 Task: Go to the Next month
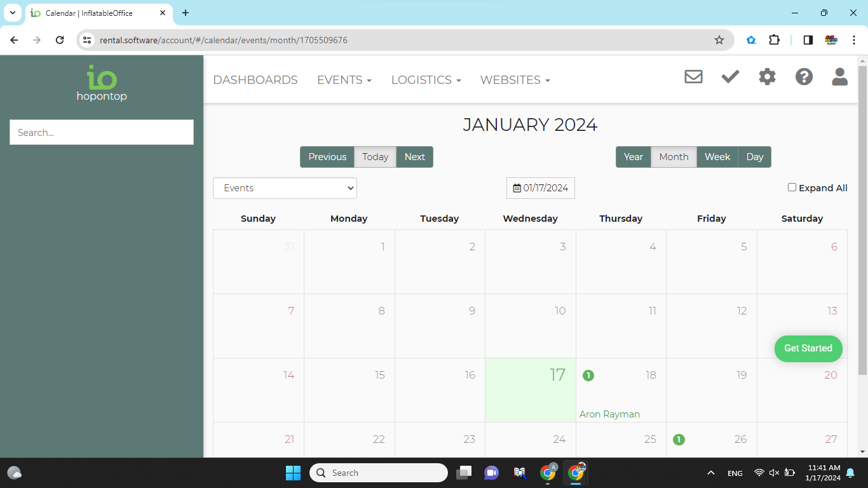[414, 157]
